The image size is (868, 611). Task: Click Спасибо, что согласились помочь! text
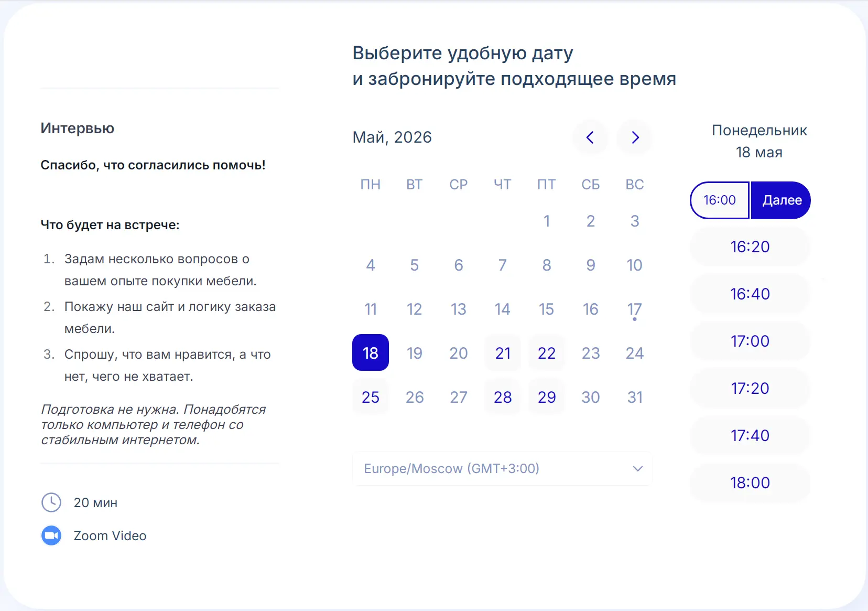click(153, 165)
